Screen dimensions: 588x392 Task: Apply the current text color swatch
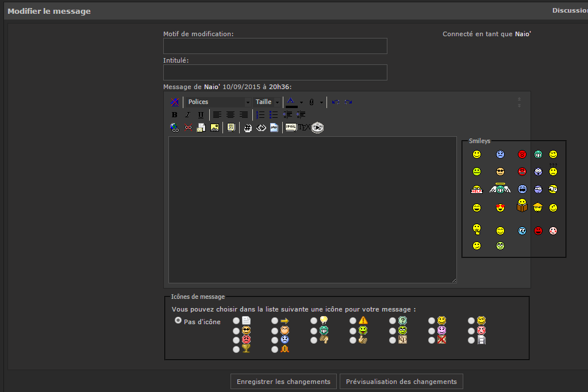coord(291,102)
